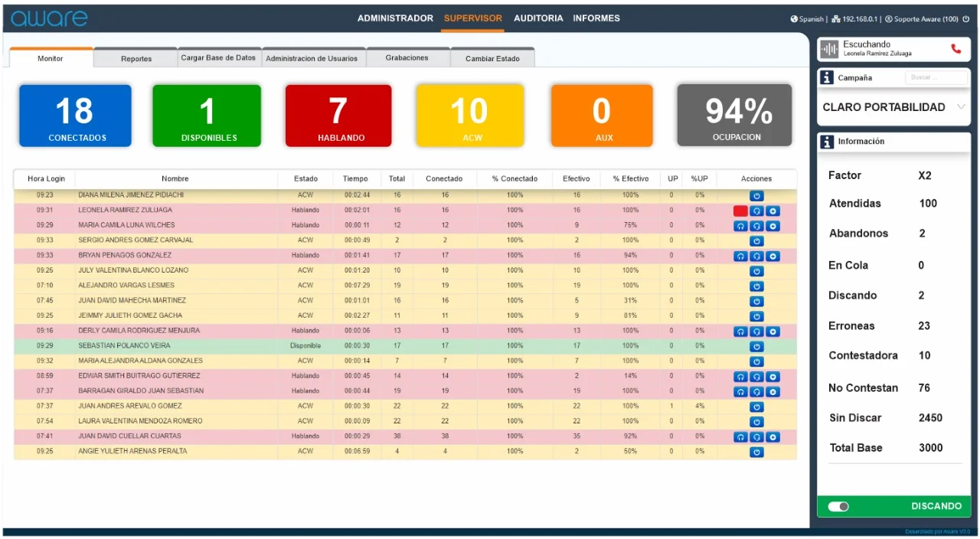Click the info icon next to Campaña
The width and height of the screenshot is (980, 539).
coord(826,77)
